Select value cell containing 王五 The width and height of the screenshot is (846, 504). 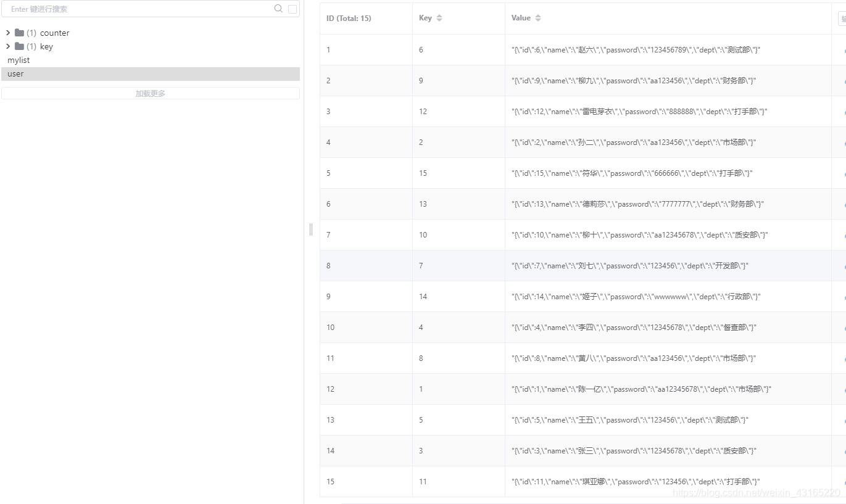[668, 420]
